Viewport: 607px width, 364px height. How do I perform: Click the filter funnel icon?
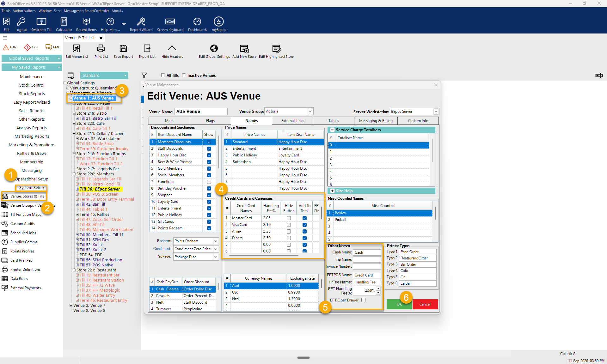(x=144, y=75)
